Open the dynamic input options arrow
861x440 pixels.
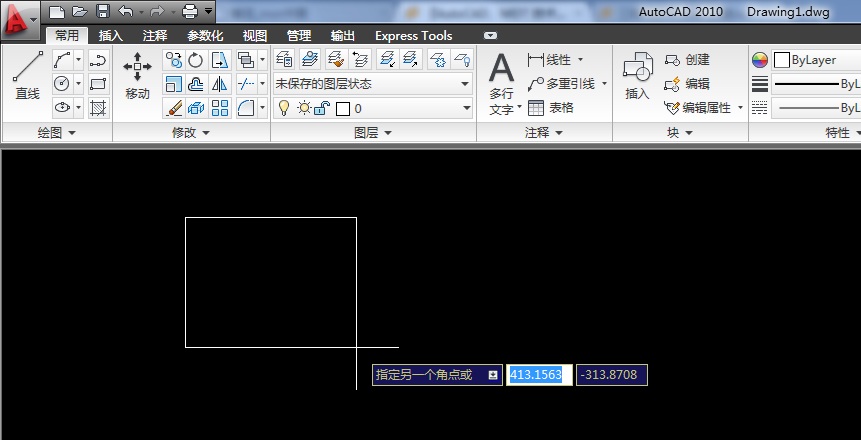[x=493, y=375]
